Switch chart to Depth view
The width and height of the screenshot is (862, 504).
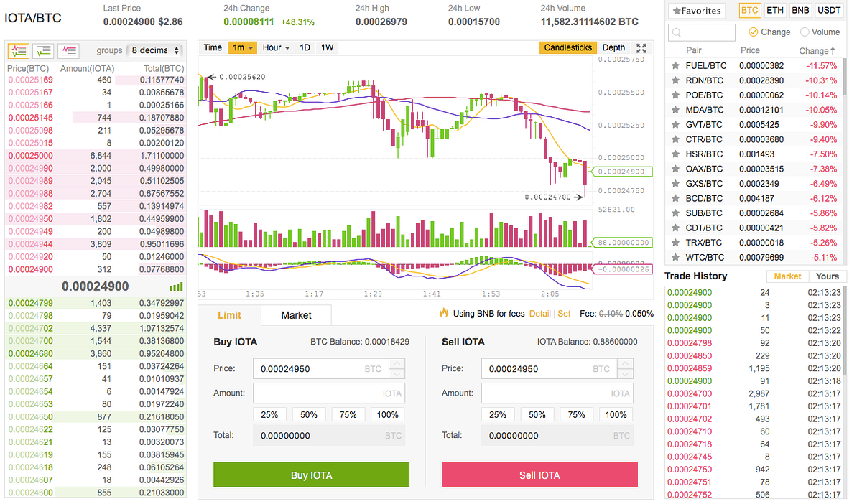(613, 47)
